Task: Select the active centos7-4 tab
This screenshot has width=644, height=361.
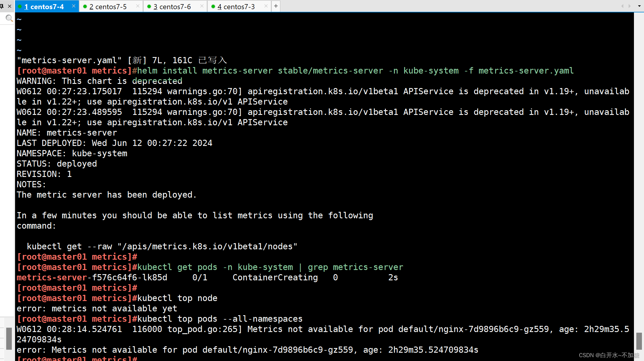Action: coord(44,6)
